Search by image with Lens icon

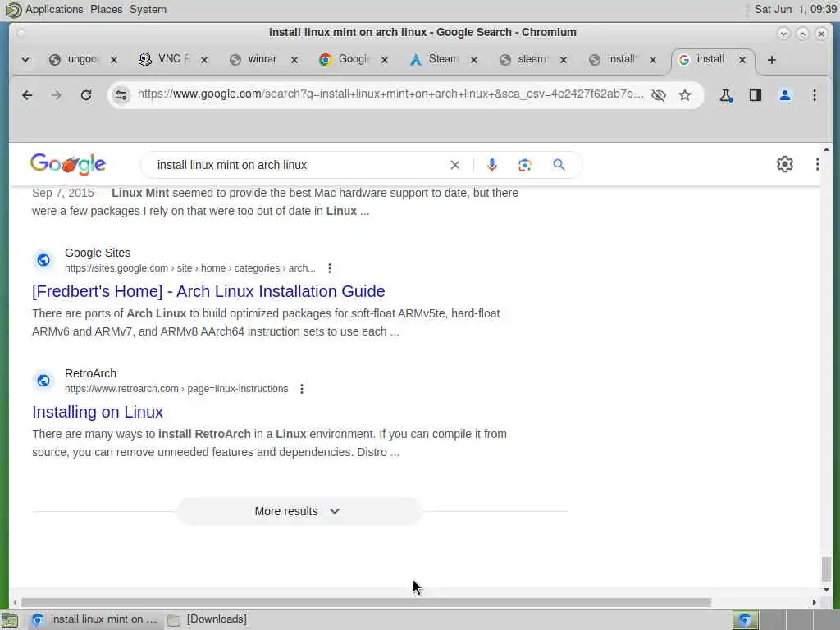point(525,165)
